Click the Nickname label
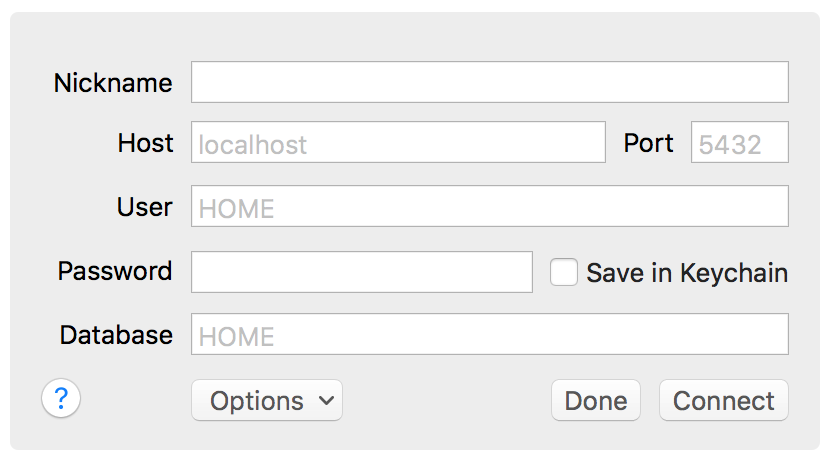This screenshot has height=462, width=836. click(113, 83)
